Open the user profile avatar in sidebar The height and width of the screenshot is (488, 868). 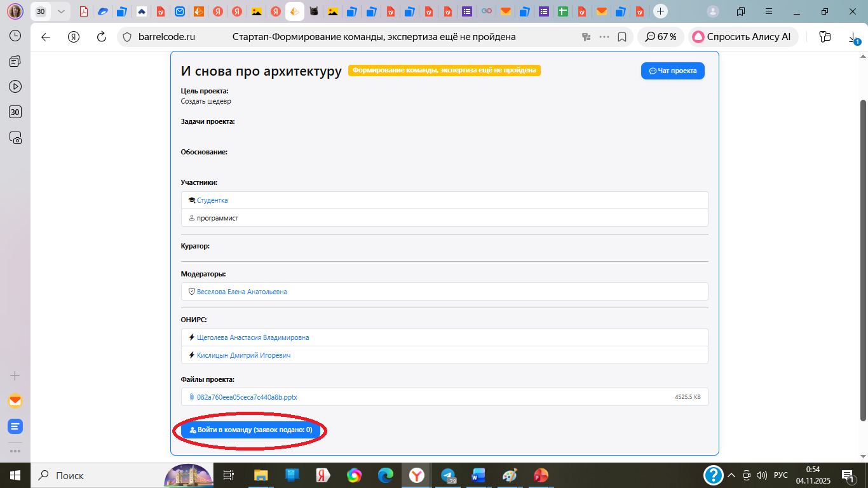tap(15, 11)
